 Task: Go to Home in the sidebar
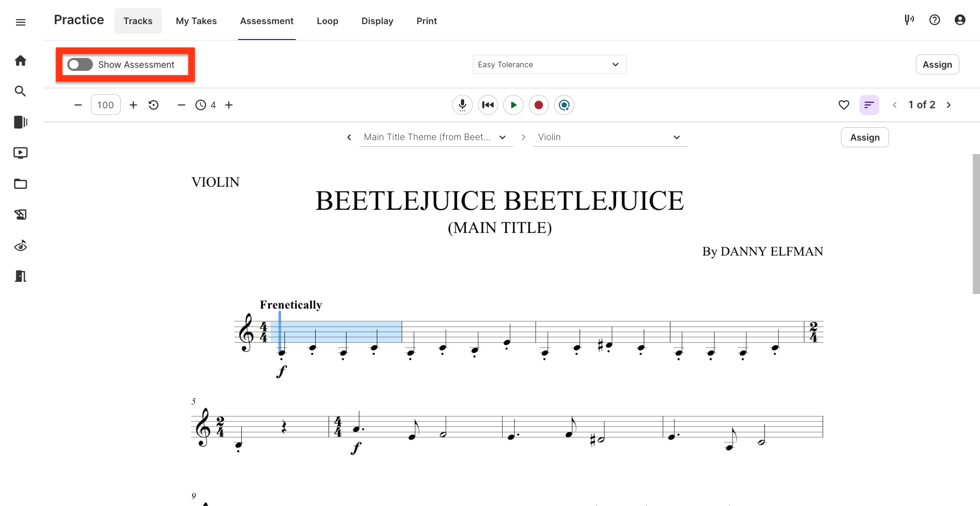coord(21,61)
